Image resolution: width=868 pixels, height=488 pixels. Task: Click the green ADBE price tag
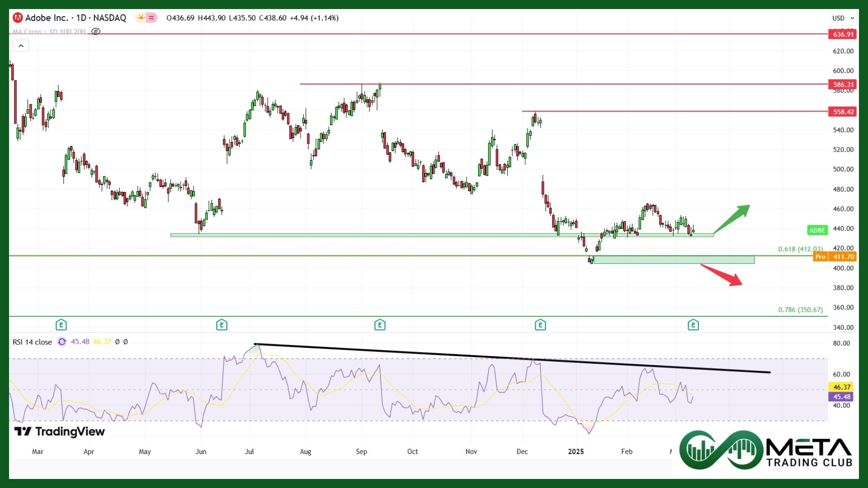[817, 230]
